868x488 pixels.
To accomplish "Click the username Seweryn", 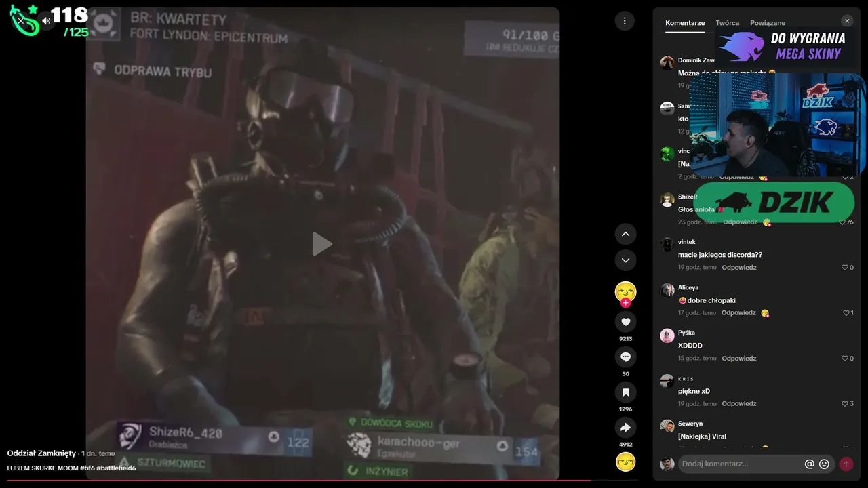I will pos(690,424).
